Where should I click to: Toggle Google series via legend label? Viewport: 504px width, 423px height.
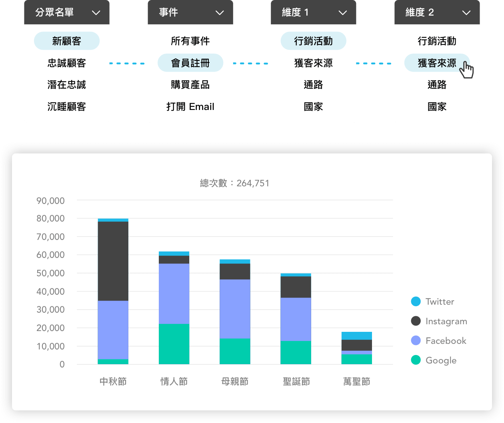tap(441, 360)
